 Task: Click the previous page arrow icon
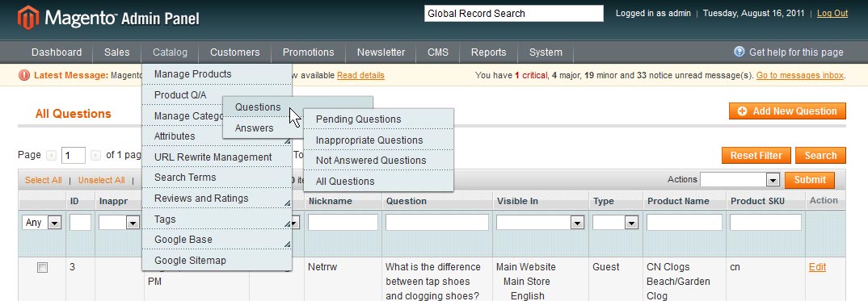click(52, 156)
